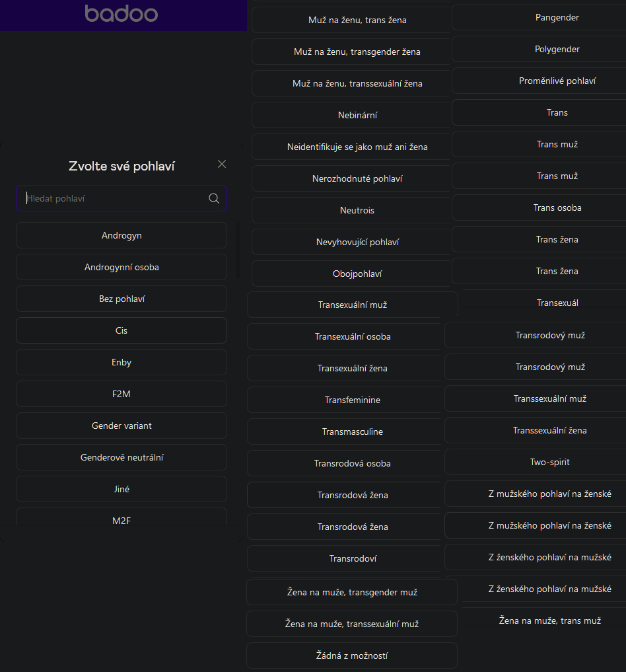
Task: Pick the 'Transfeminine' option
Action: click(353, 400)
